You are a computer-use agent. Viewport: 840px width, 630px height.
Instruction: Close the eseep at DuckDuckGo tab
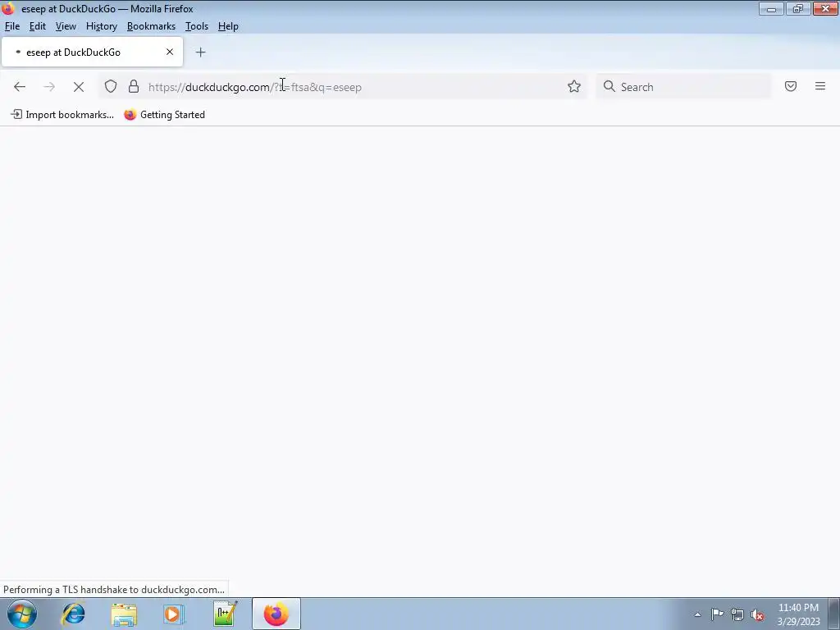[x=170, y=52]
